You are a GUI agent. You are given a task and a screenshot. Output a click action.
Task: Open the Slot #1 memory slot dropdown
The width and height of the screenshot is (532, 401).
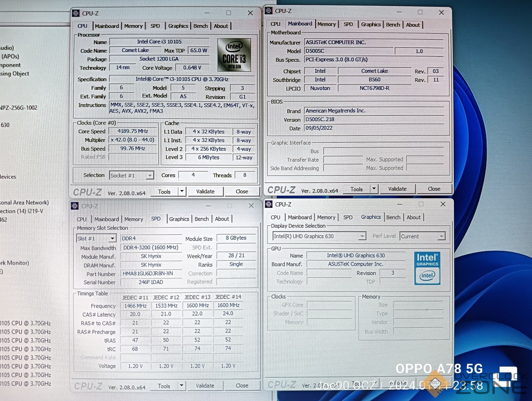[112, 239]
